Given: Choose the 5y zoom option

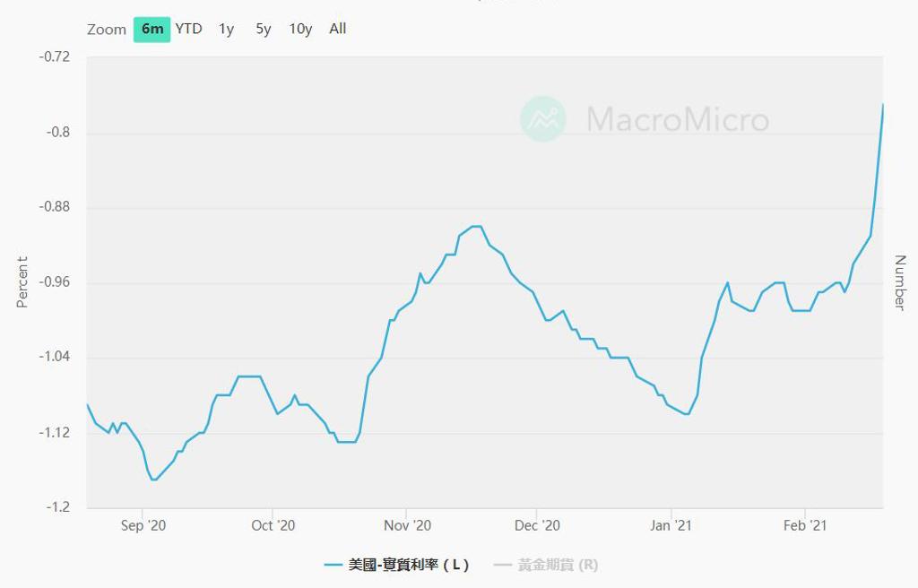Looking at the screenshot, I should (x=263, y=29).
